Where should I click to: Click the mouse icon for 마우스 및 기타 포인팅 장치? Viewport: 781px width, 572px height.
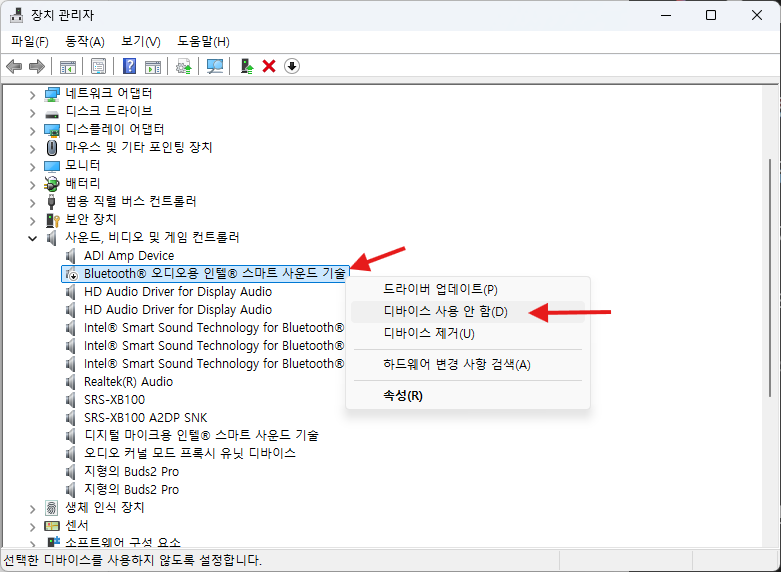(52, 147)
